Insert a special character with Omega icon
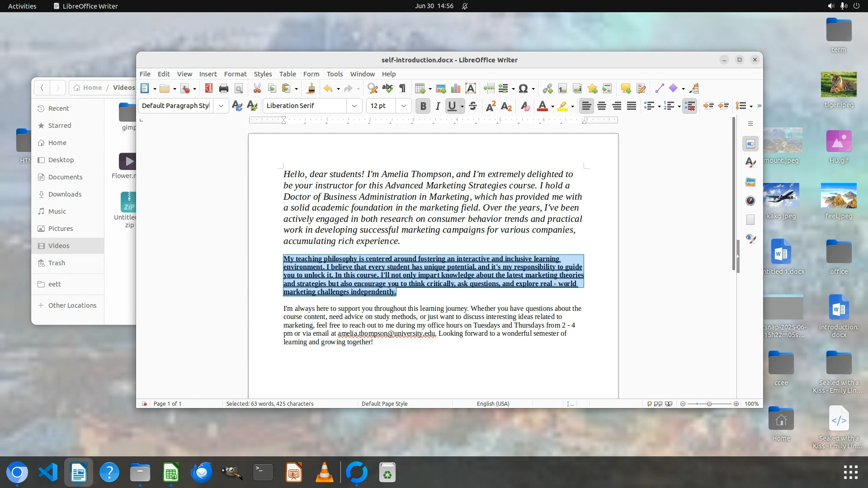868x488 pixels. 523,89
